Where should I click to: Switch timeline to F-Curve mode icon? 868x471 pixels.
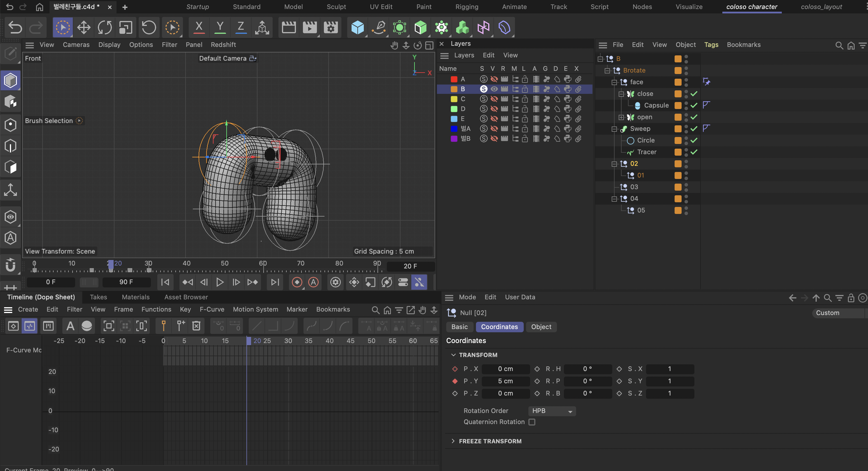coord(30,326)
